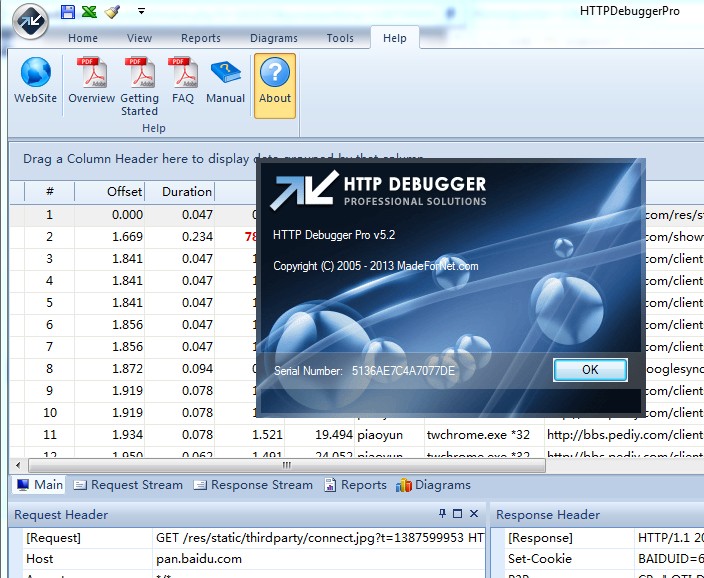Image resolution: width=704 pixels, height=578 pixels.
Task: Select row 8 with offset 1.872
Action: (x=133, y=369)
